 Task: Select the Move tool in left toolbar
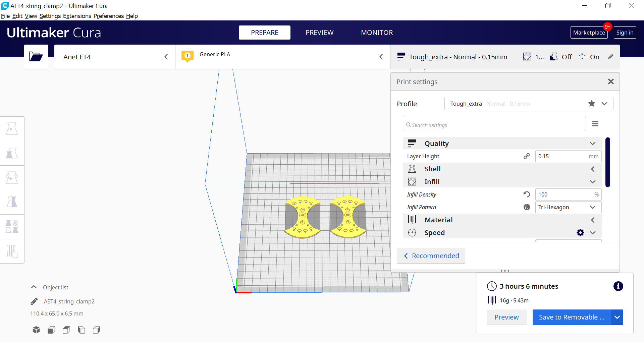(12, 129)
